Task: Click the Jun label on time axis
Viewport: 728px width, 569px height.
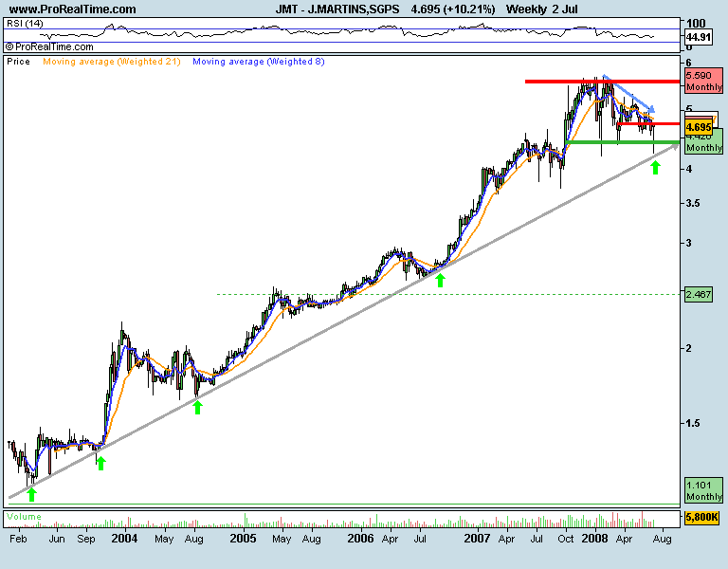Action: coord(57,539)
